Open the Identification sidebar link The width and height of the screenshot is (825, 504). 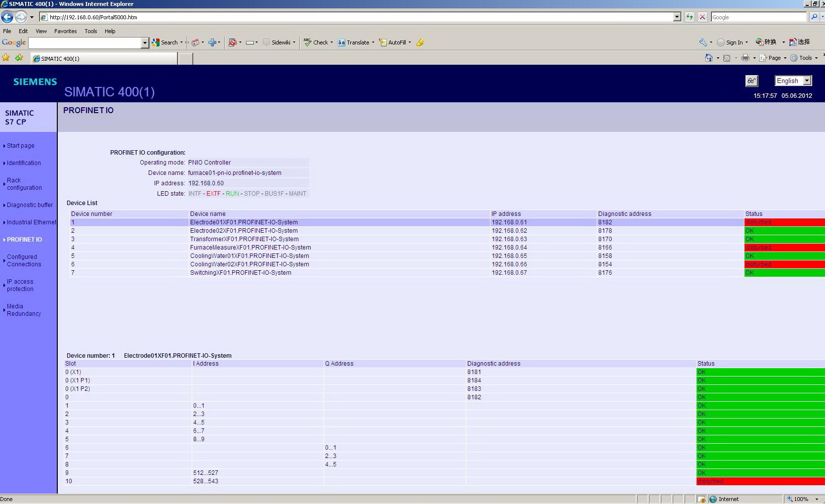(24, 163)
